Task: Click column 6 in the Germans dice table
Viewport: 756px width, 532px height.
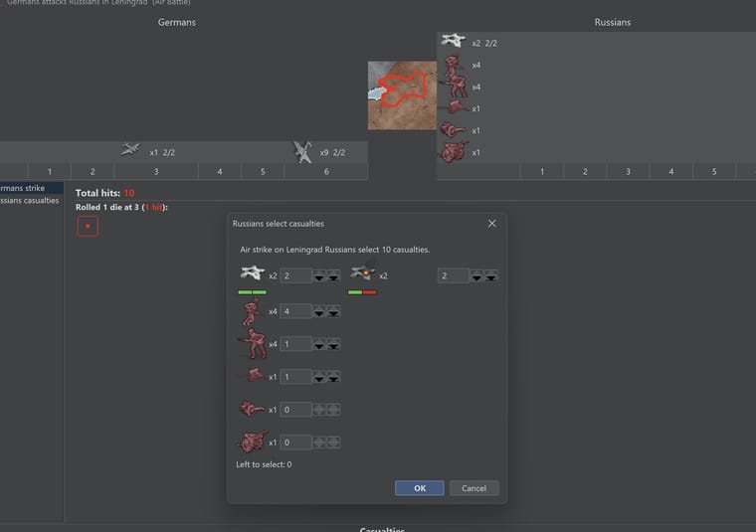Action: (326, 172)
